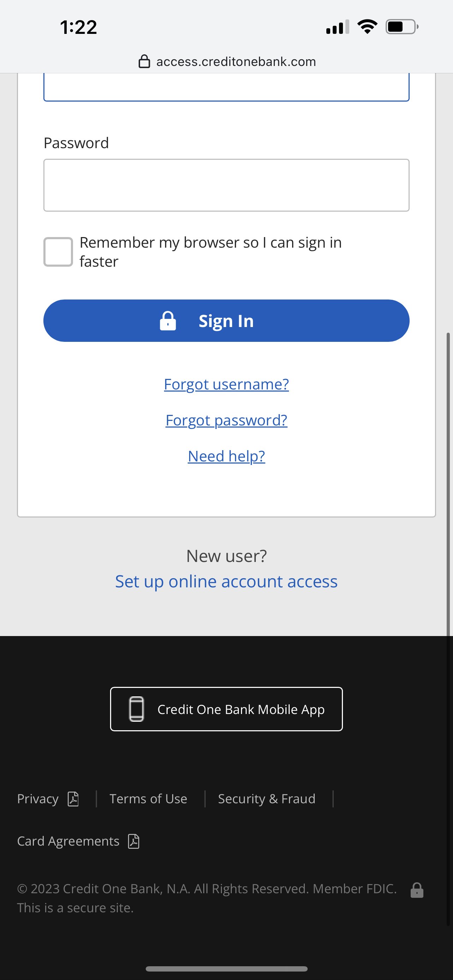Screen dimensions: 453x980
Task: Enable Remember my browser checkbox
Action: pos(58,252)
